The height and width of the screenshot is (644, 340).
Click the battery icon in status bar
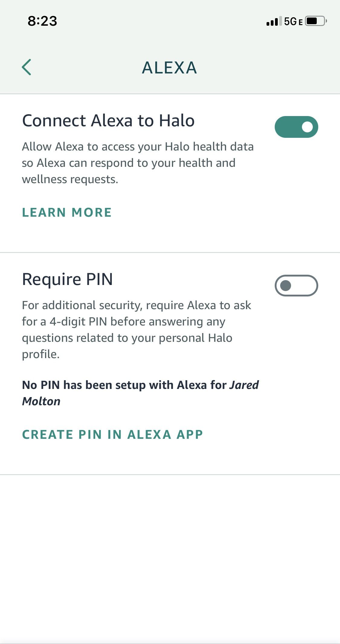[316, 21]
